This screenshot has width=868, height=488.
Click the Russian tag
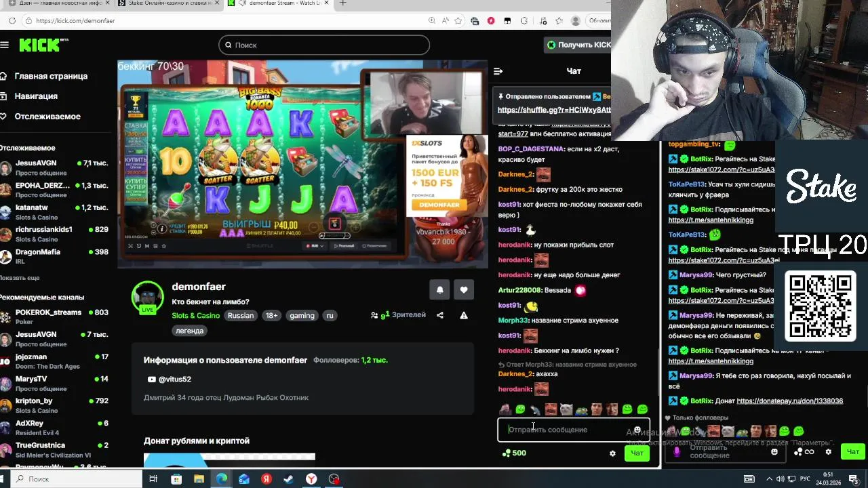click(241, 315)
